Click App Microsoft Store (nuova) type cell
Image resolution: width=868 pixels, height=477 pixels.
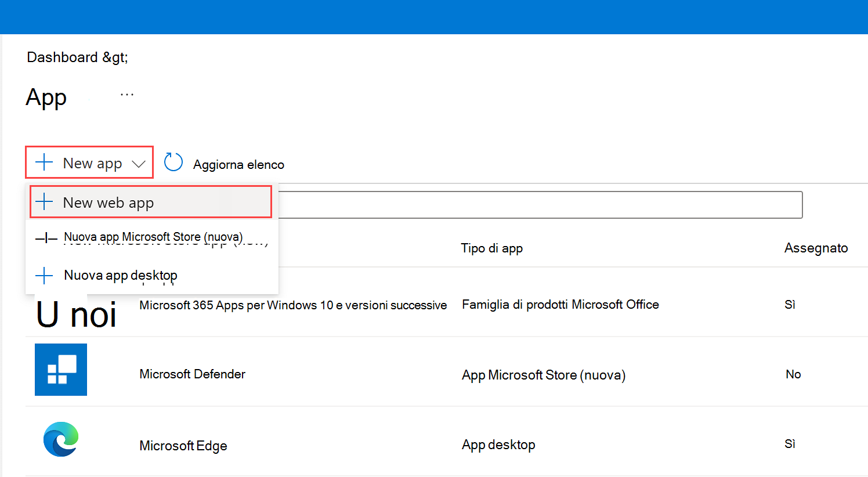pos(544,375)
